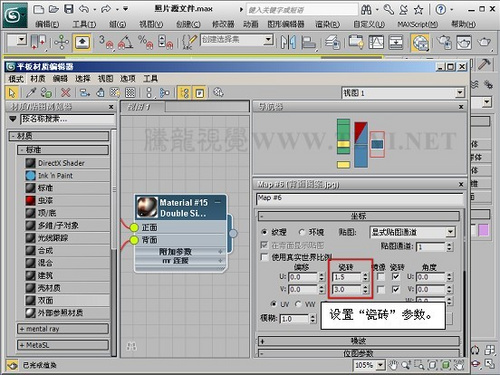This screenshot has height=375, width=500.
Task: Click the Render Setup teapot icon
Action: 444,43
